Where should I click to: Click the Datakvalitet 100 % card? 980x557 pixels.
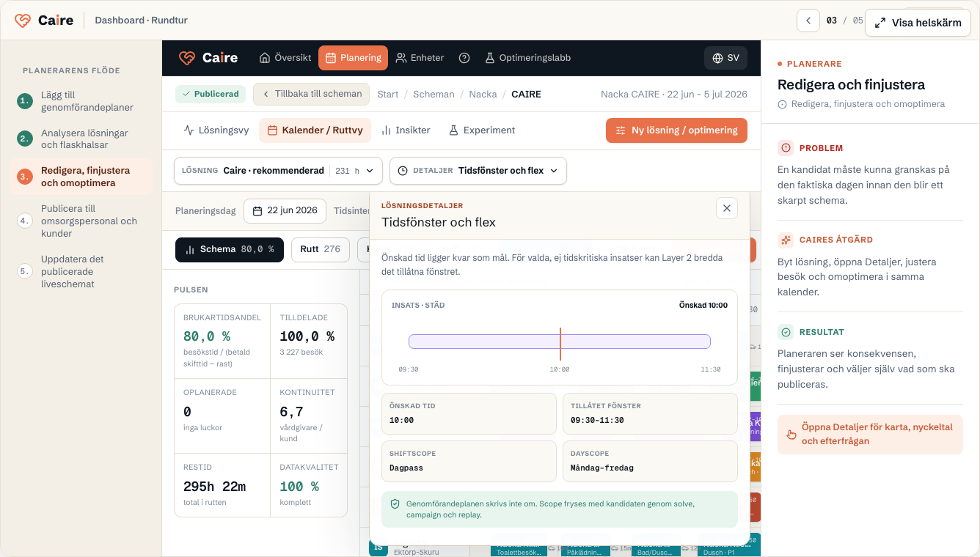pyautogui.click(x=309, y=485)
